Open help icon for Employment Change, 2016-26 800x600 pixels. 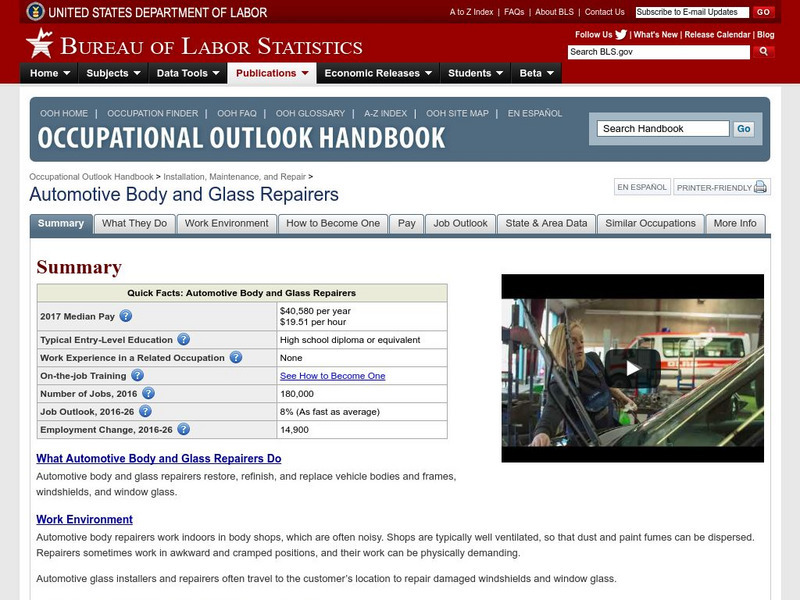point(184,429)
